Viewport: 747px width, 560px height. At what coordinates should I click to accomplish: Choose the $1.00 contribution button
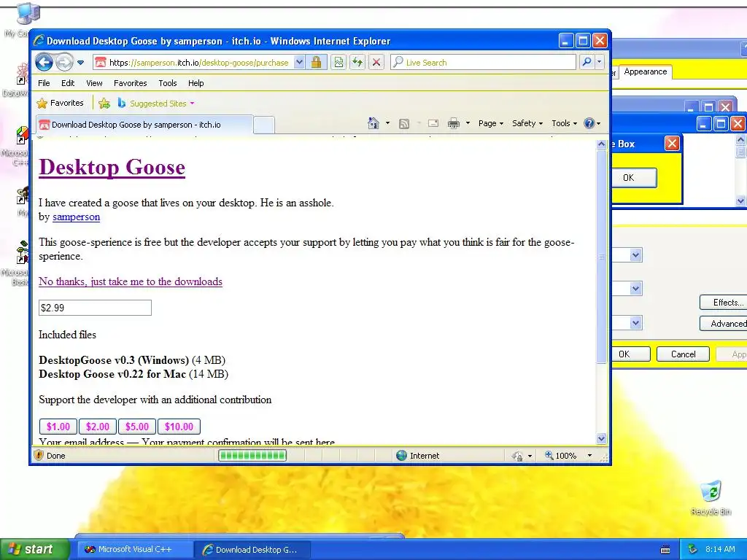(58, 427)
